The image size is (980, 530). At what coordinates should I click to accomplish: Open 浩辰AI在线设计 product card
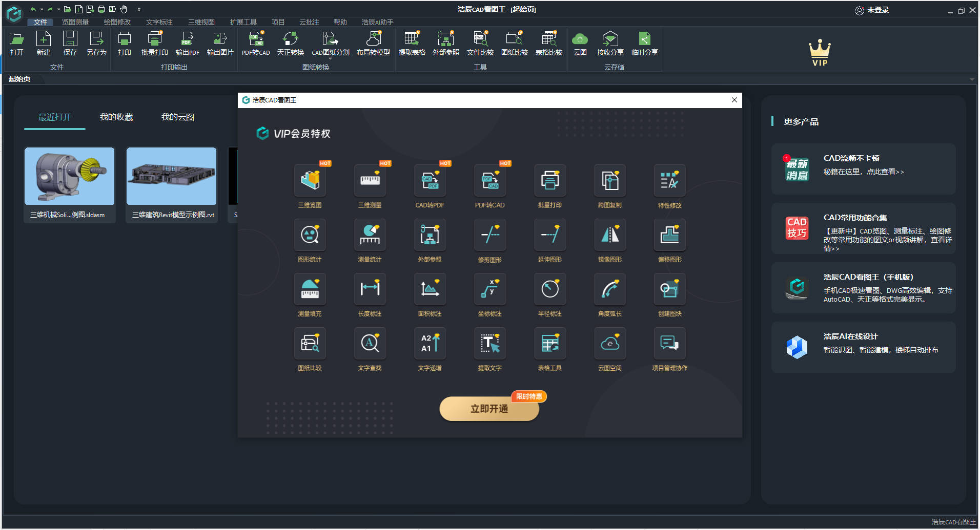coord(864,347)
